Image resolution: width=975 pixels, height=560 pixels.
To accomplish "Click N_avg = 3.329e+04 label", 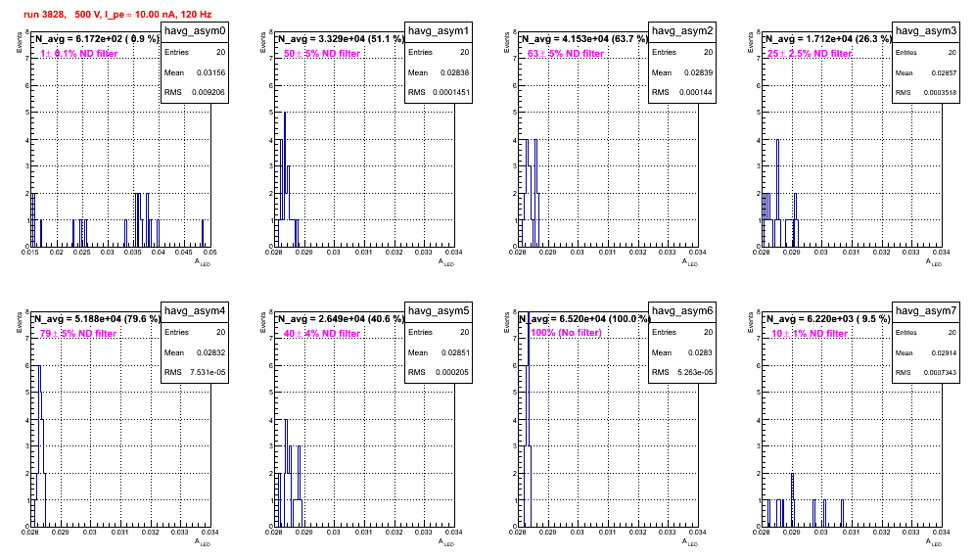I will [341, 39].
